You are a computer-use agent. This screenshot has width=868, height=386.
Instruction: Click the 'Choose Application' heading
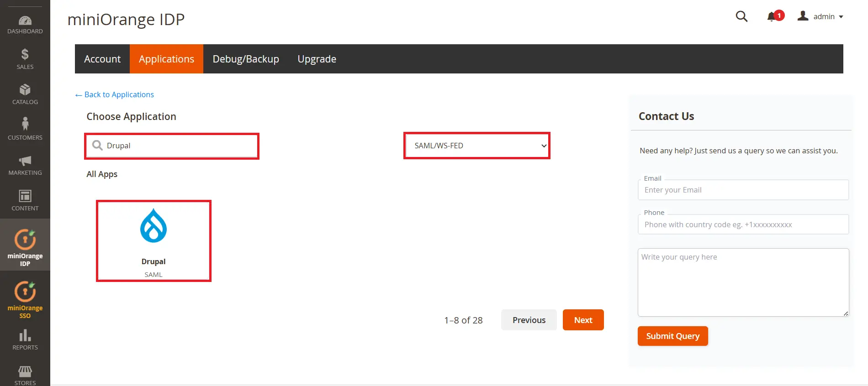click(x=131, y=116)
